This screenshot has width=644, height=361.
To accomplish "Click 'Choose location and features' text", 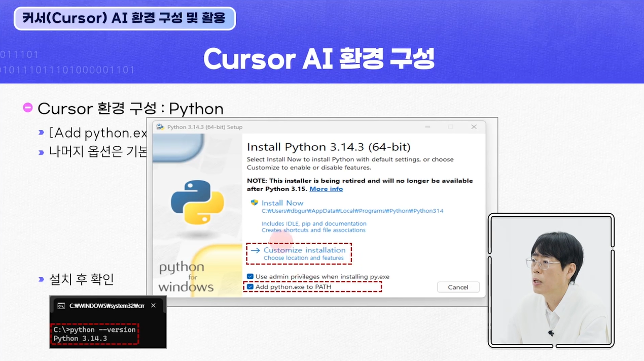I will tap(304, 258).
